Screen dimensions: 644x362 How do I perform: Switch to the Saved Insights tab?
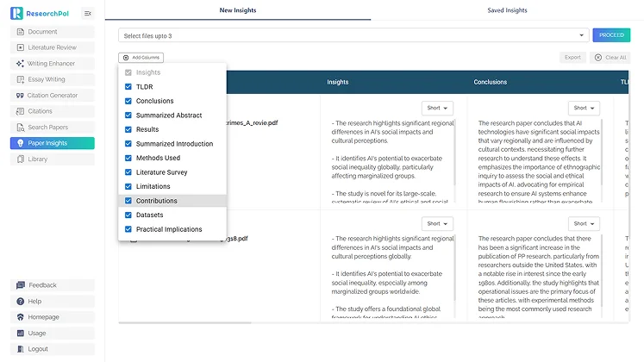pyautogui.click(x=507, y=10)
